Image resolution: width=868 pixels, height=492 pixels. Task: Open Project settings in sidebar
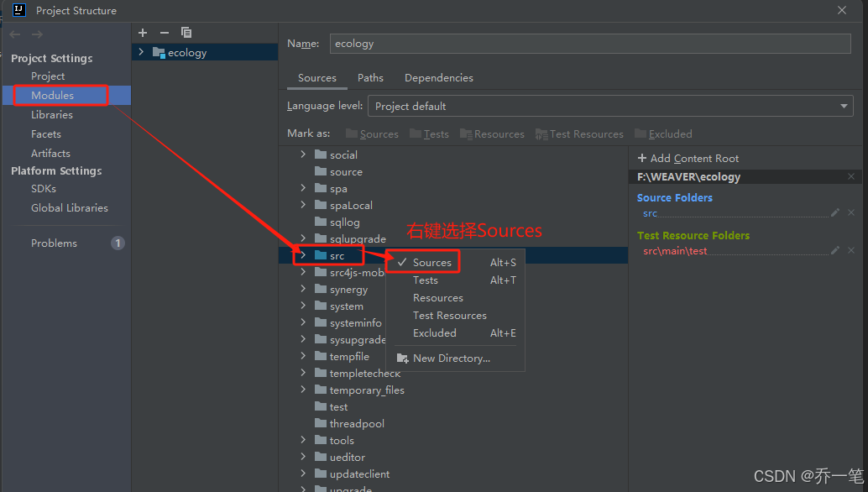[x=48, y=76]
